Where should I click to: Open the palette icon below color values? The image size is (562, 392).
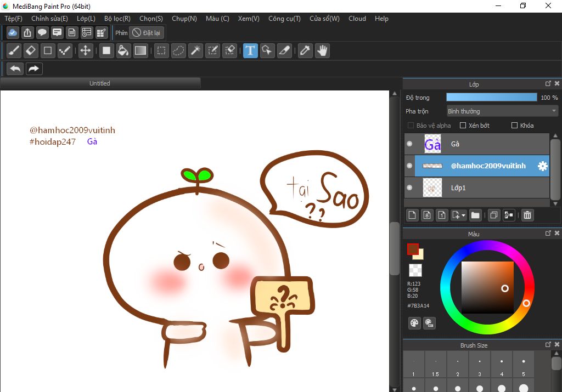click(414, 323)
